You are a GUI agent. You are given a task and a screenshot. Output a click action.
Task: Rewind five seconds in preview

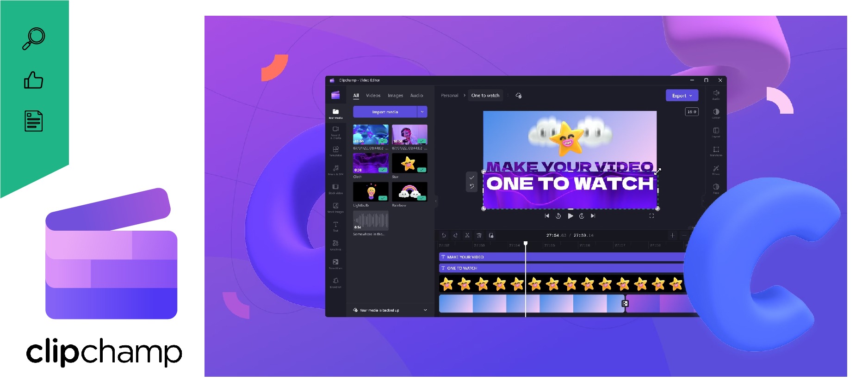click(558, 216)
